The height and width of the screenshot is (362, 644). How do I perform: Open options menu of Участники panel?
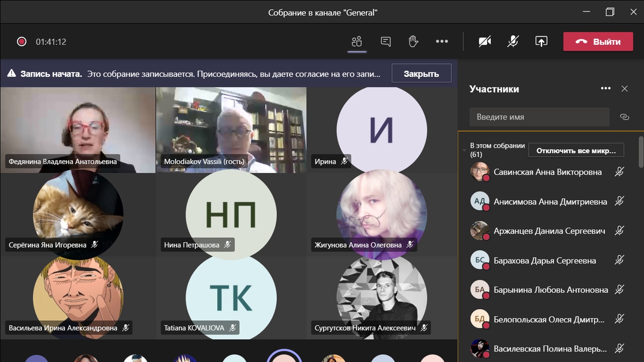click(606, 88)
